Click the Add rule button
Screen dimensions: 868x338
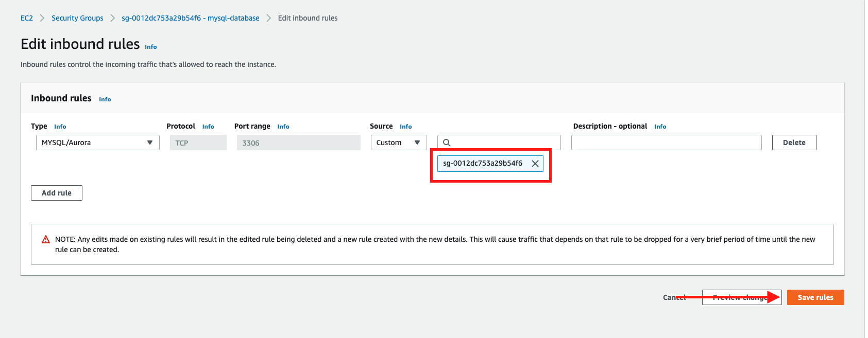[x=57, y=193]
